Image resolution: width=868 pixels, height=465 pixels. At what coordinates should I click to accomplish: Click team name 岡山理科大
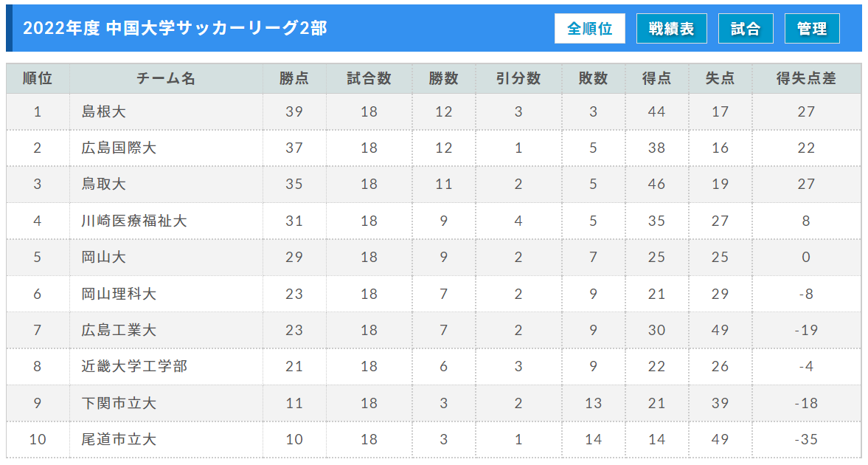click(x=119, y=294)
